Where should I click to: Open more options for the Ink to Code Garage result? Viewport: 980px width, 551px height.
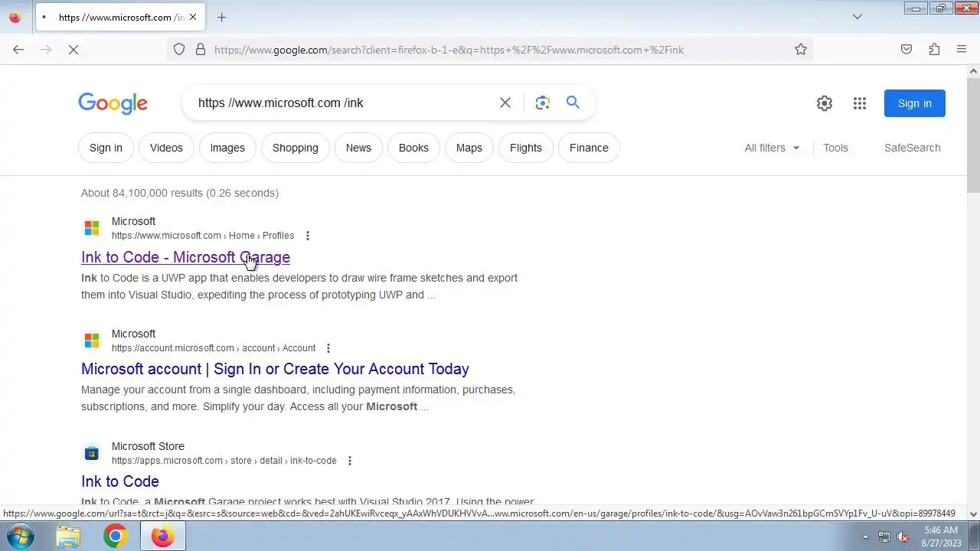[308, 236]
